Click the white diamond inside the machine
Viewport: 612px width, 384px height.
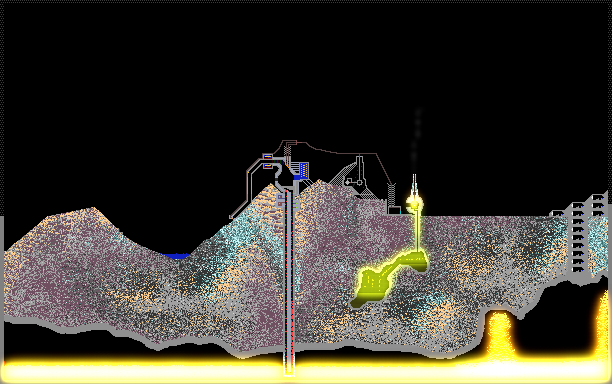pos(347,182)
